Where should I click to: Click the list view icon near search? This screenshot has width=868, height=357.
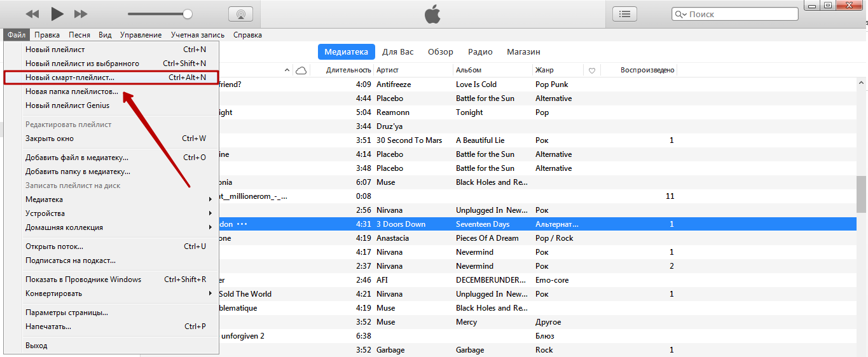[625, 14]
